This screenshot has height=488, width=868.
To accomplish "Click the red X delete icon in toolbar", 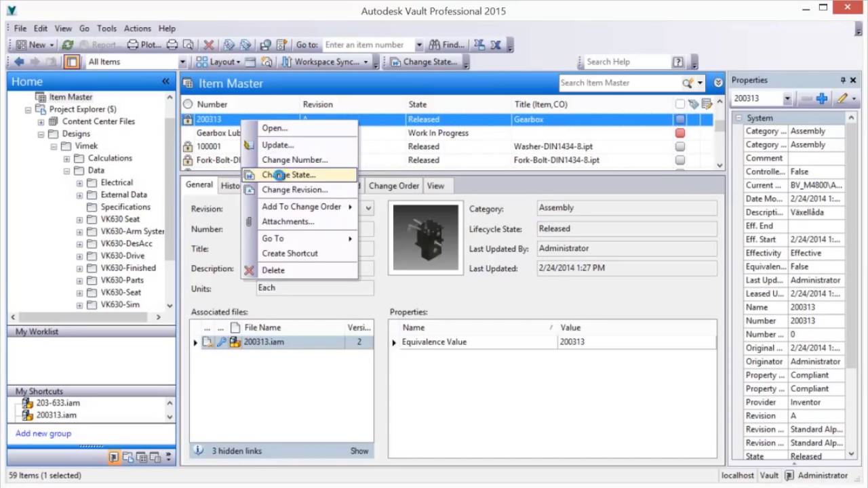I will 209,45.
